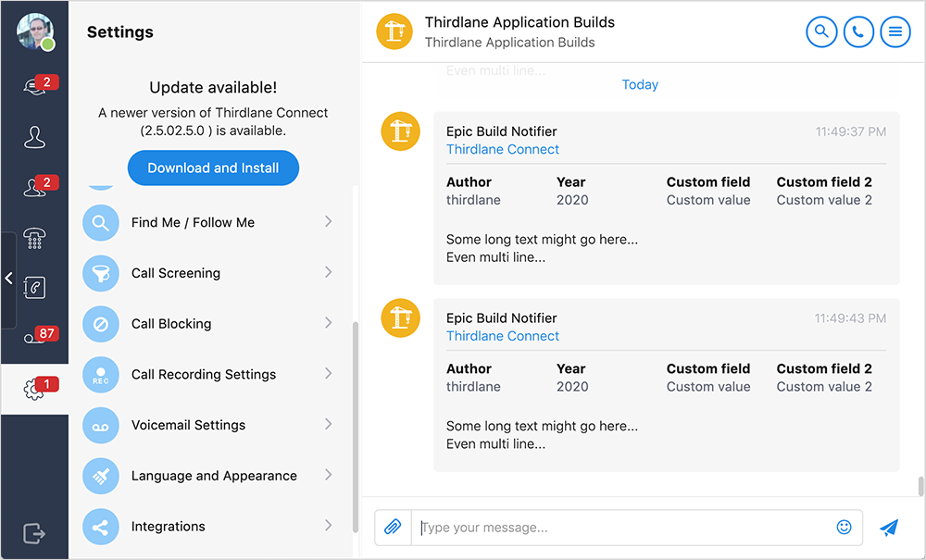Attach a file with paperclip icon
The width and height of the screenshot is (926, 560).
point(393,528)
